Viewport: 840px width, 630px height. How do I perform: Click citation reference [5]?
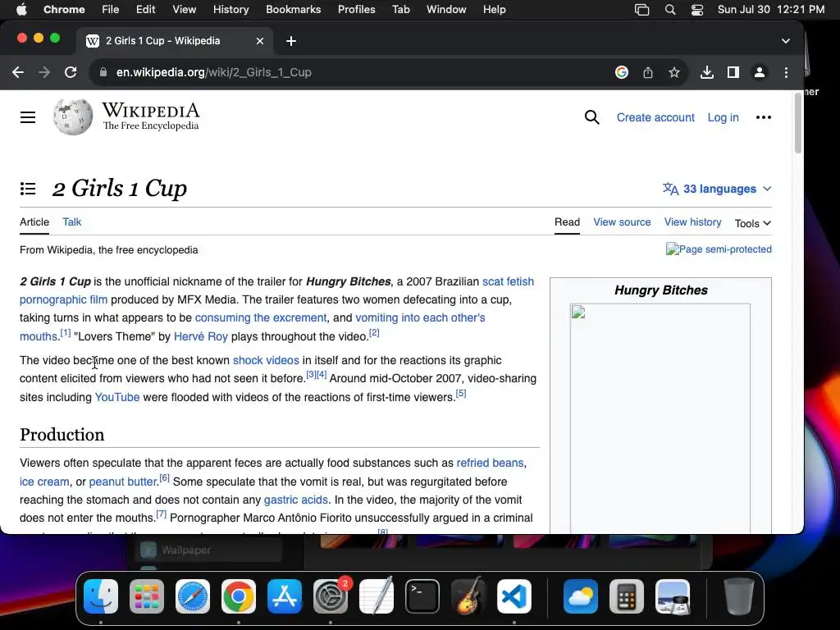pos(461,394)
